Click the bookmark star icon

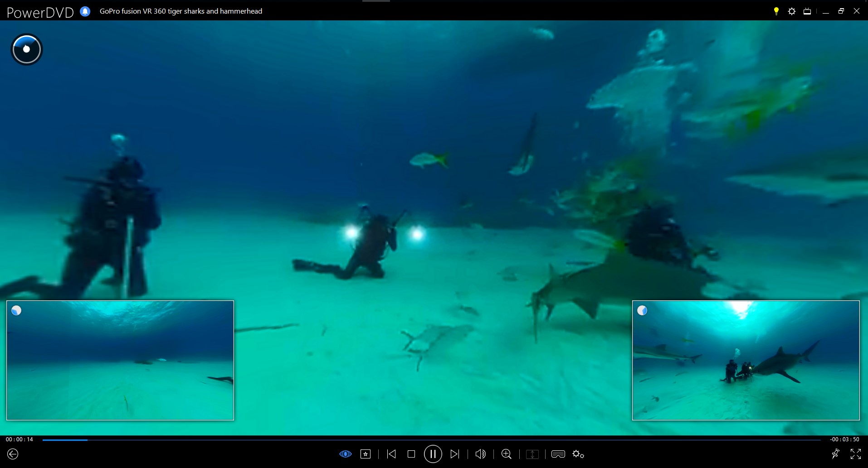click(x=366, y=454)
